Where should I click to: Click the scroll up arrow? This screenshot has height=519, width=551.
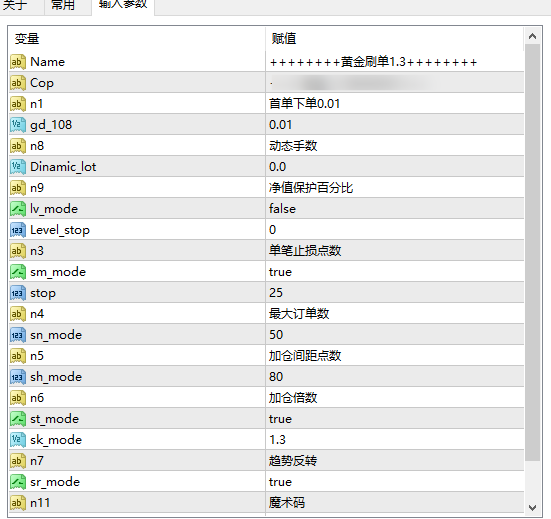tap(532, 36)
